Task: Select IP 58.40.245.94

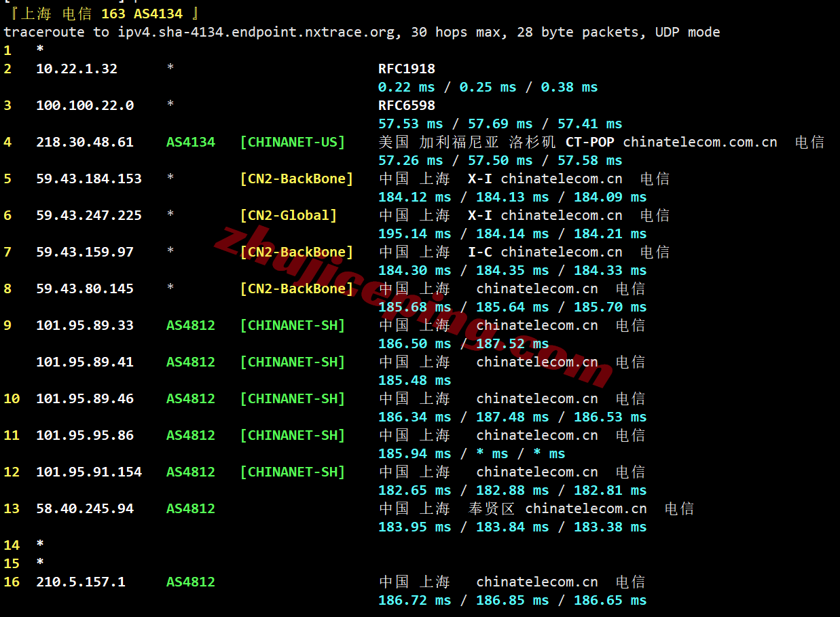Action: point(85,508)
